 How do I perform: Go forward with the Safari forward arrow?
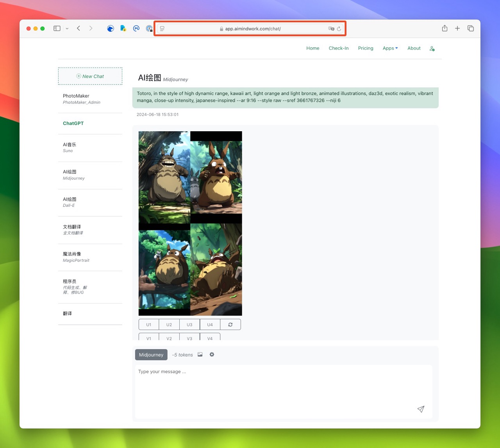(91, 29)
